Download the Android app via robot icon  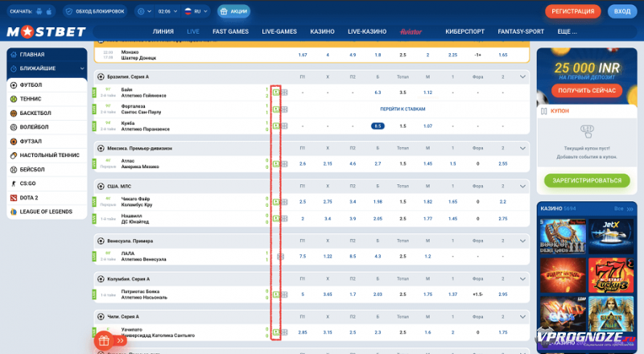(39, 11)
